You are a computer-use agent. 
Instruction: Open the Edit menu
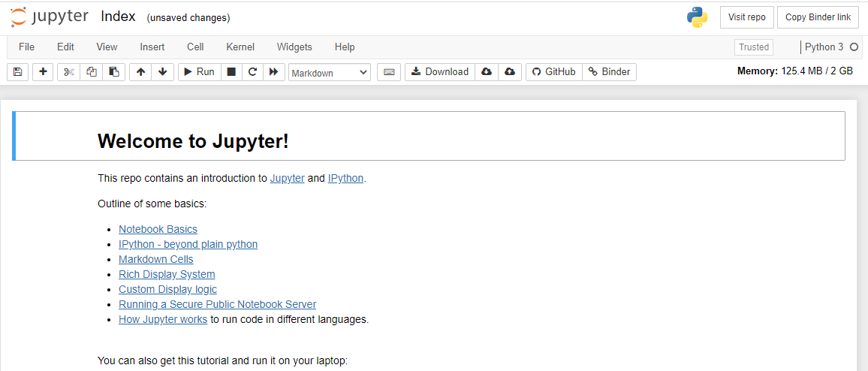pyautogui.click(x=66, y=47)
